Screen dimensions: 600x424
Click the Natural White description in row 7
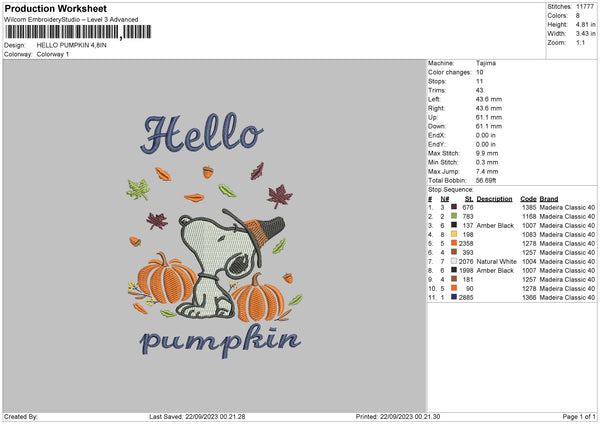[x=496, y=261]
